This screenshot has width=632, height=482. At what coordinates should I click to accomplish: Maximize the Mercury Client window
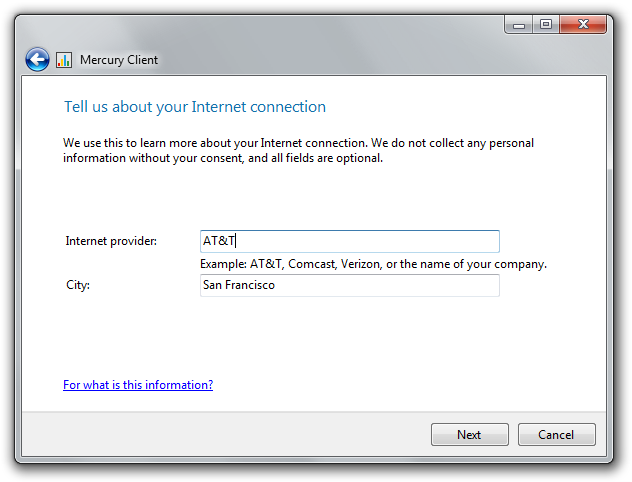[546, 25]
